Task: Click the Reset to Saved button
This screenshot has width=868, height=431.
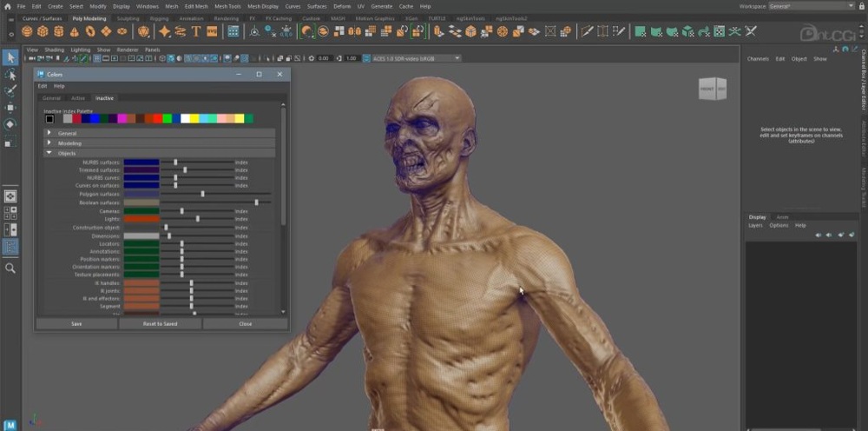Action: 160,323
